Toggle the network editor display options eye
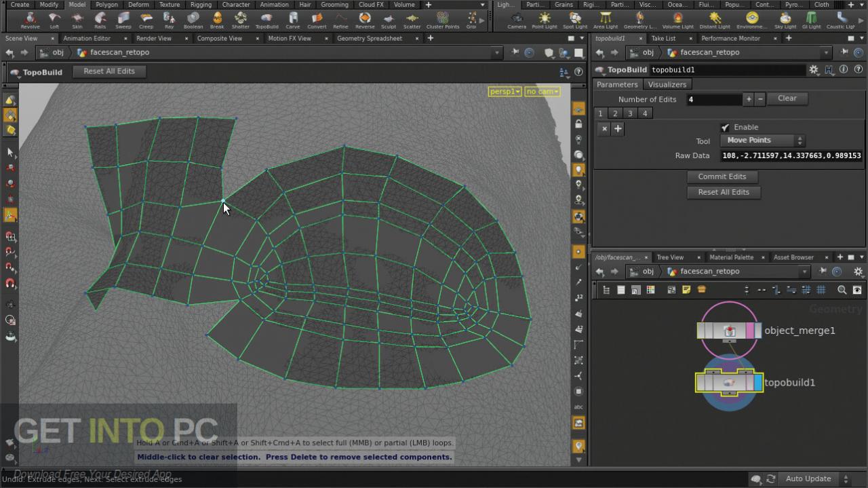The image size is (868, 488). [x=857, y=290]
